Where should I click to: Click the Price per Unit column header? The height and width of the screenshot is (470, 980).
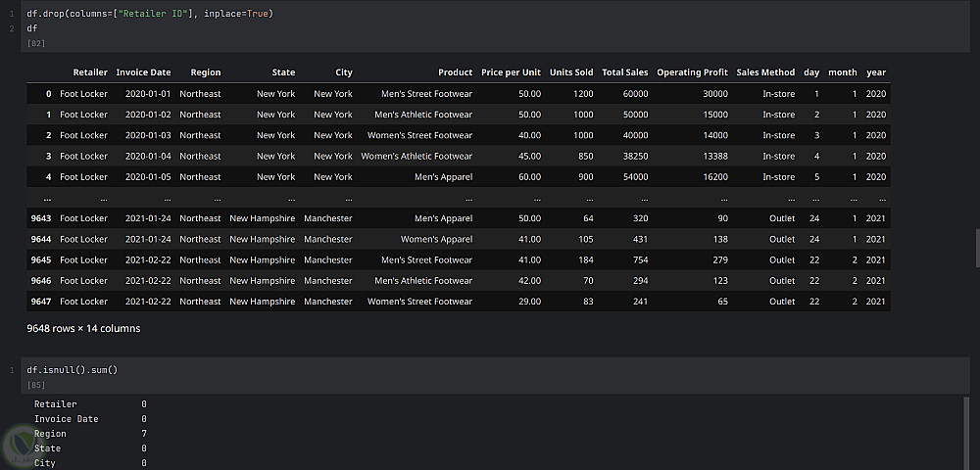511,72
